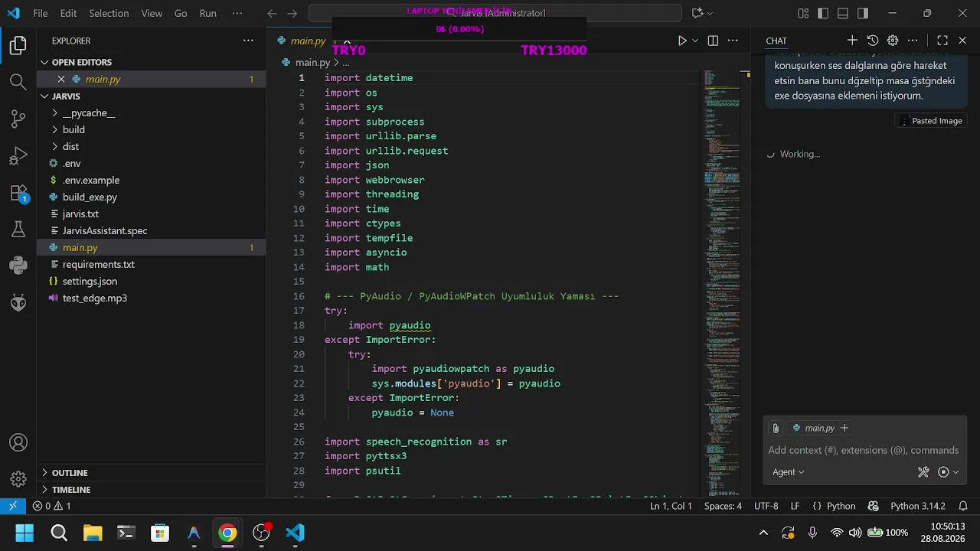Open the Go menu
Image resolution: width=980 pixels, height=551 pixels.
pyautogui.click(x=181, y=13)
